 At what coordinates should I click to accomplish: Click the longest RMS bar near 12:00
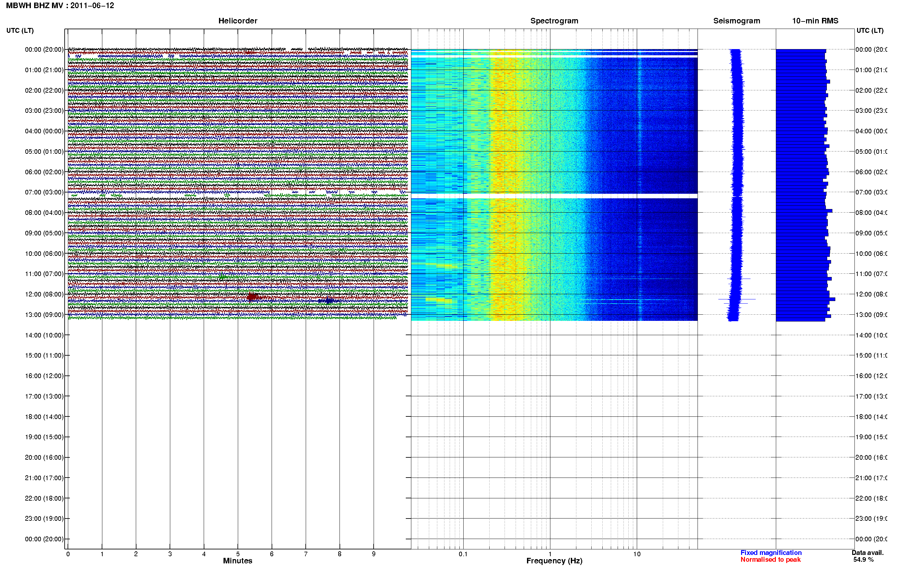(x=805, y=299)
